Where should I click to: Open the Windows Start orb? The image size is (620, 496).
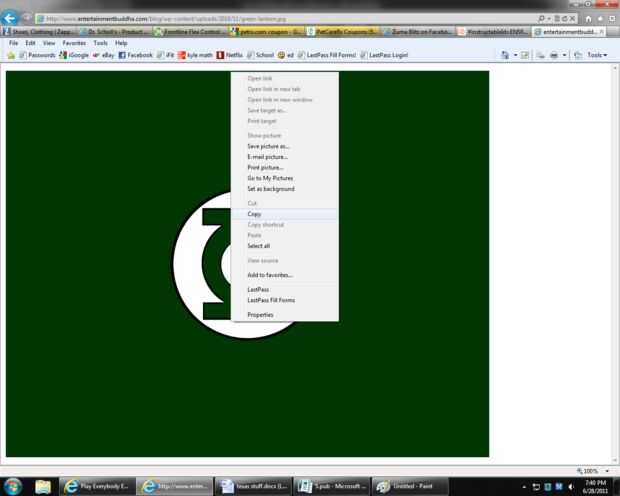click(13, 486)
